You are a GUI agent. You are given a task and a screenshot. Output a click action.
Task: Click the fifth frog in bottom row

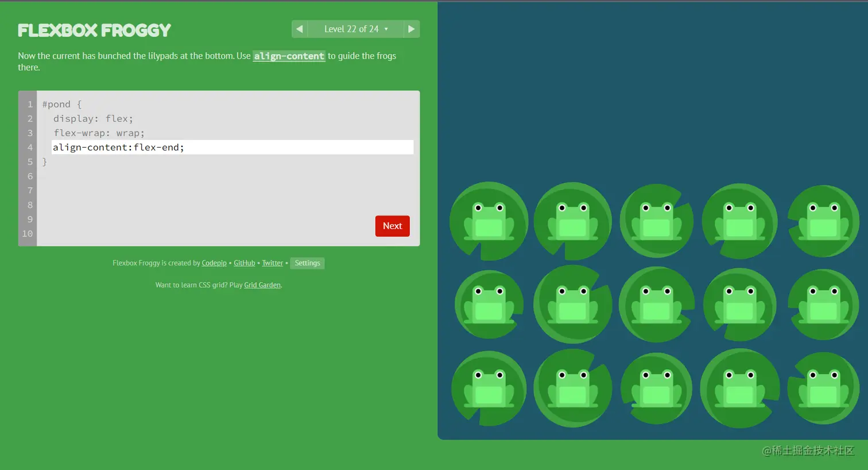pyautogui.click(x=824, y=388)
